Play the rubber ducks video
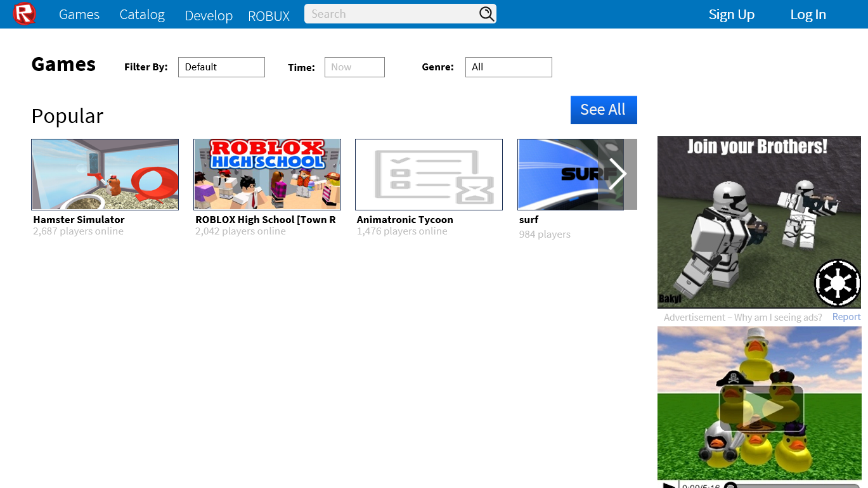This screenshot has width=868, height=488. point(761,409)
